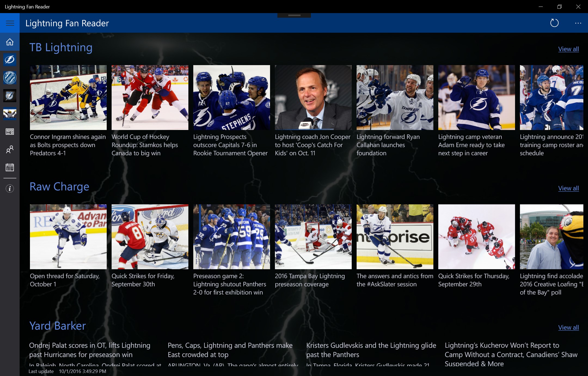Image resolution: width=588 pixels, height=376 pixels.
Task: Open Connor Ingram shines again article
Action: tap(68, 145)
